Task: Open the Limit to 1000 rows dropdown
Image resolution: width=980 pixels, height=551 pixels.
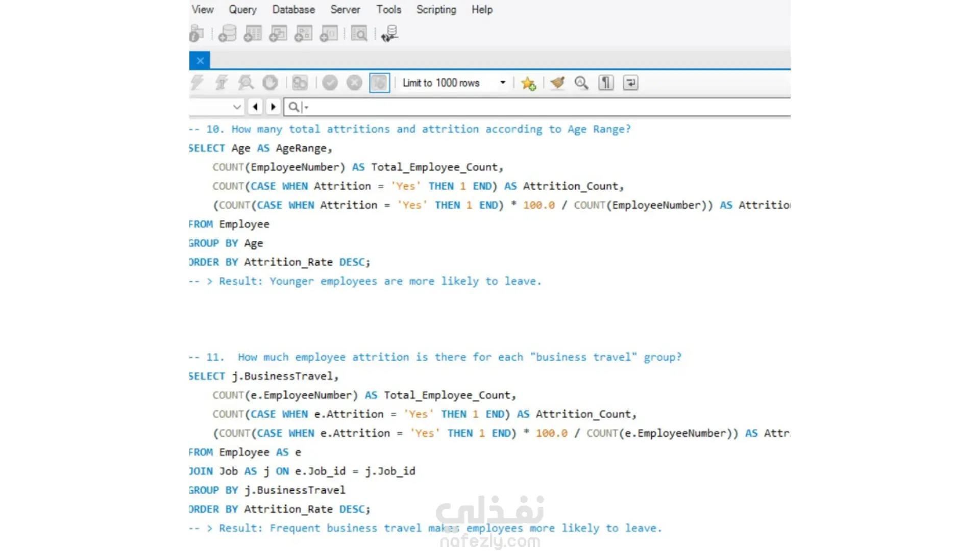Action: point(503,83)
